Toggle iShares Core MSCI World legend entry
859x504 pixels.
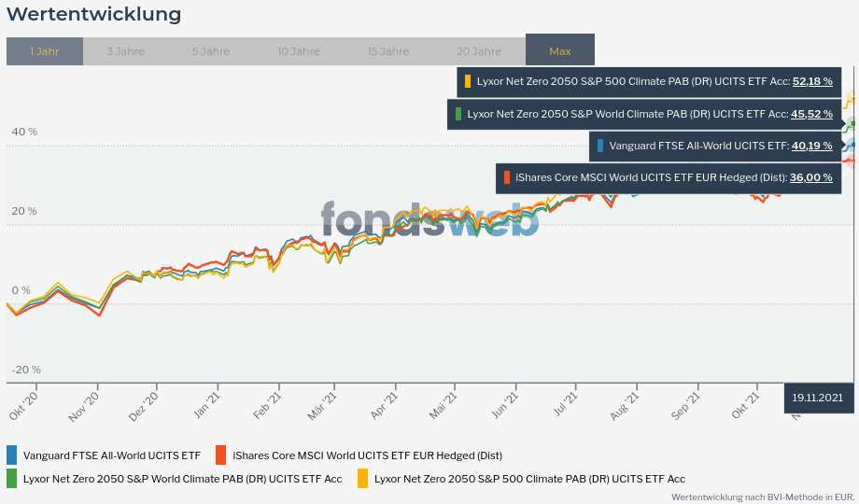pos(367,455)
